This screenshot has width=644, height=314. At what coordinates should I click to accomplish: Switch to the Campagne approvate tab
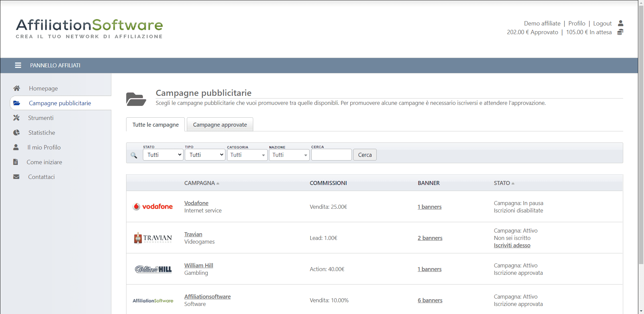(x=220, y=125)
